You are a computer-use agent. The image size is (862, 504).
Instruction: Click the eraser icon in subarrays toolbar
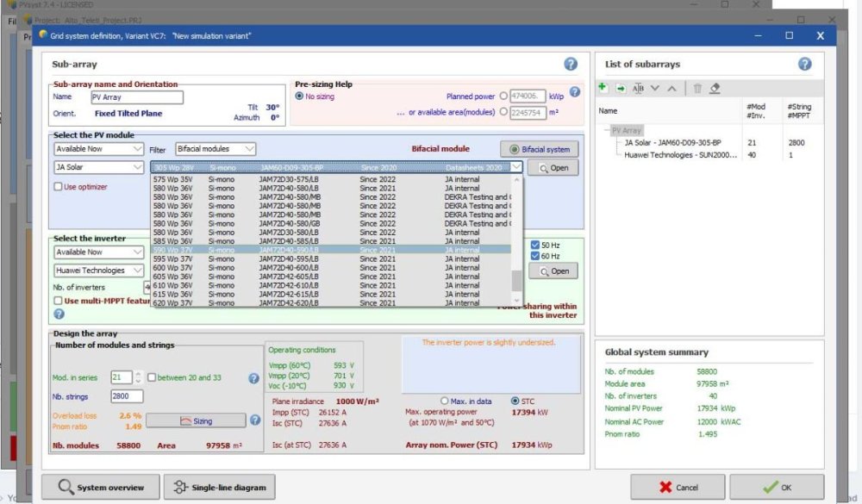click(715, 88)
